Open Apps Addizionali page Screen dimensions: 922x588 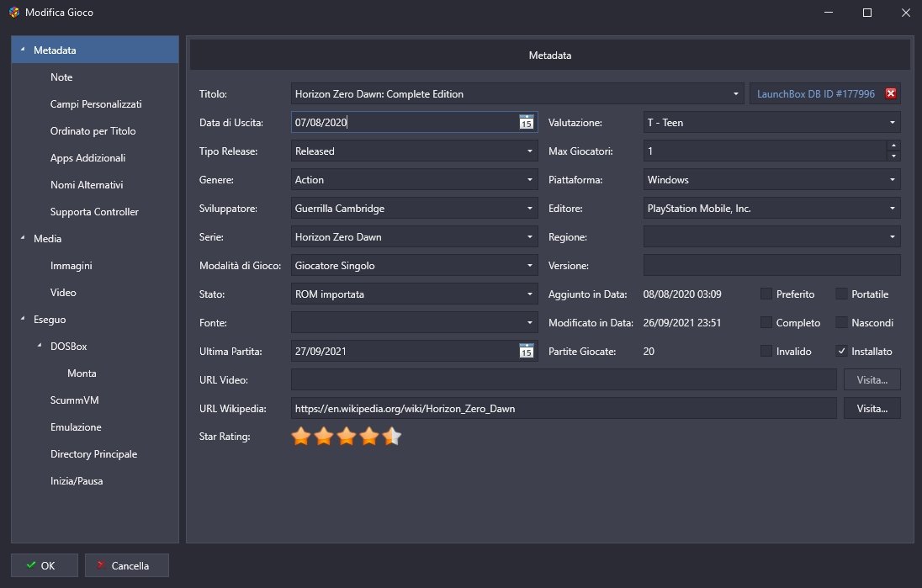87,158
